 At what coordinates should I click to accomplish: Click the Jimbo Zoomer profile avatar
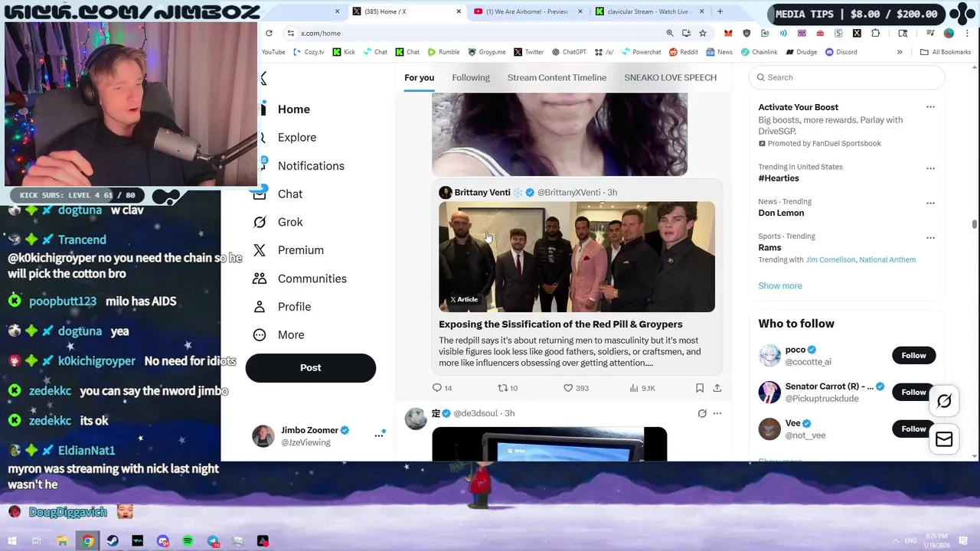[263, 436]
